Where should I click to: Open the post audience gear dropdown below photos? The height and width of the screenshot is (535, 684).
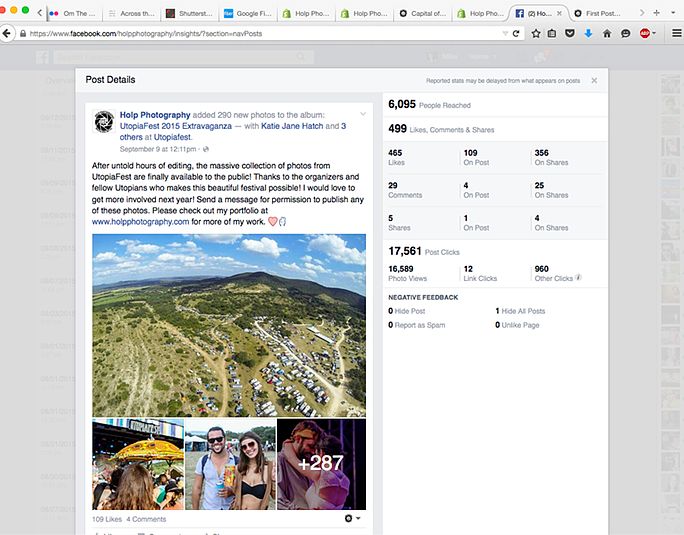352,518
